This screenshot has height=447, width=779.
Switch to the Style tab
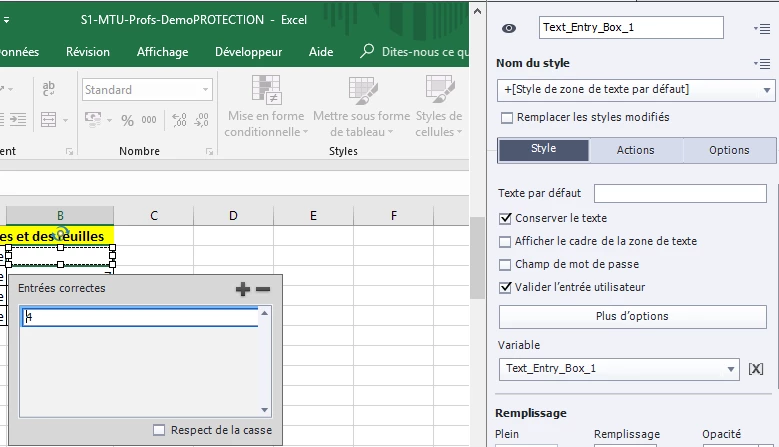544,149
